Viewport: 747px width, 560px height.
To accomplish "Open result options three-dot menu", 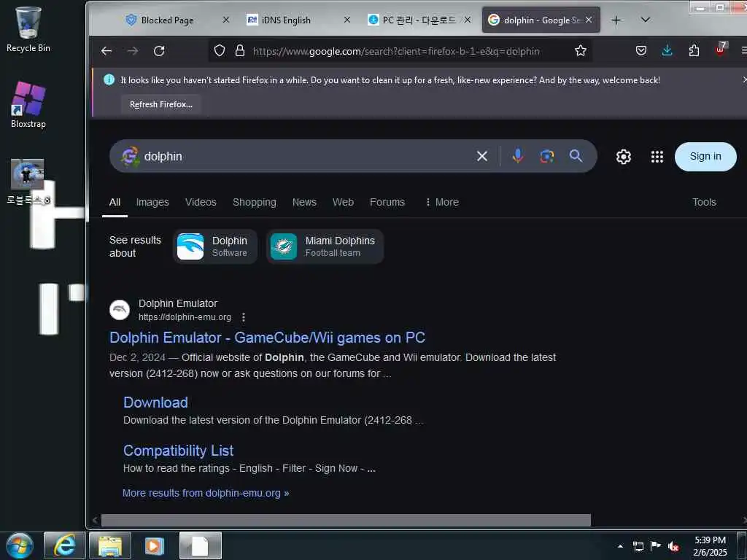I will 244,317.
